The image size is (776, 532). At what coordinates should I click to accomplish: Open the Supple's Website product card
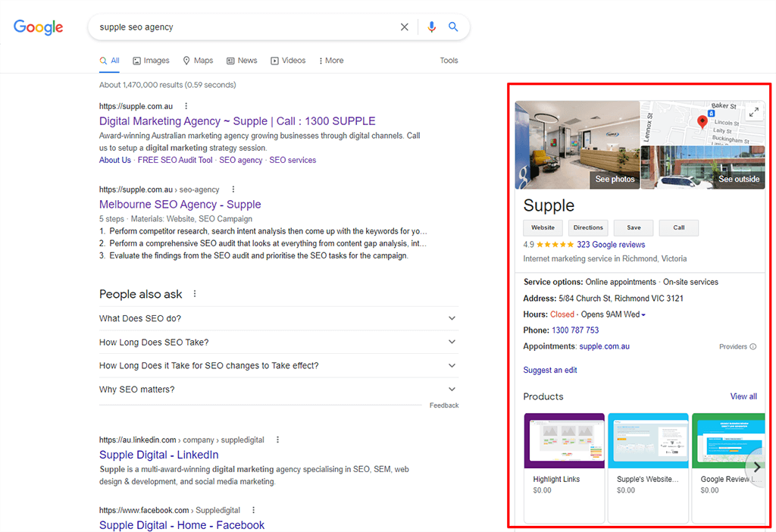click(x=649, y=468)
